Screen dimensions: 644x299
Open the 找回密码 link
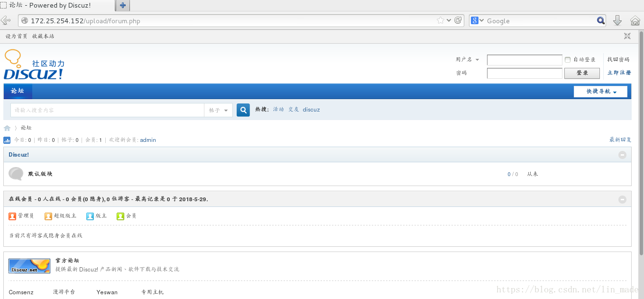click(618, 60)
